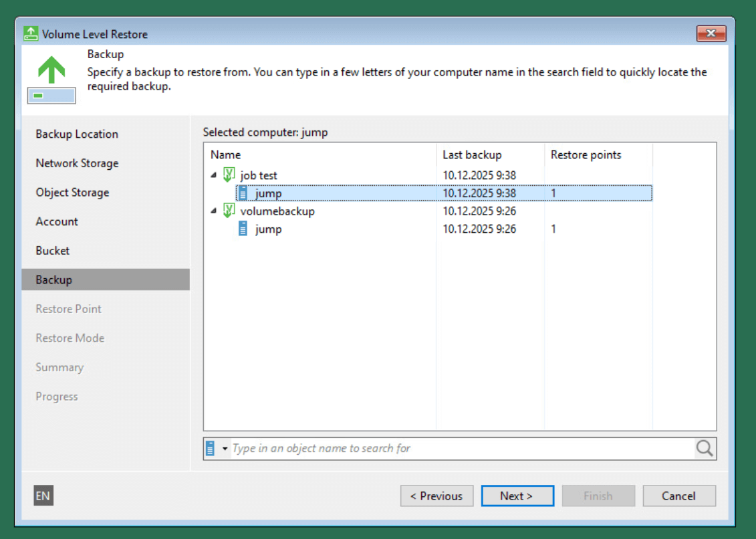Click the computer filter icon in search bar
Screen dimensions: 756x539
211,448
